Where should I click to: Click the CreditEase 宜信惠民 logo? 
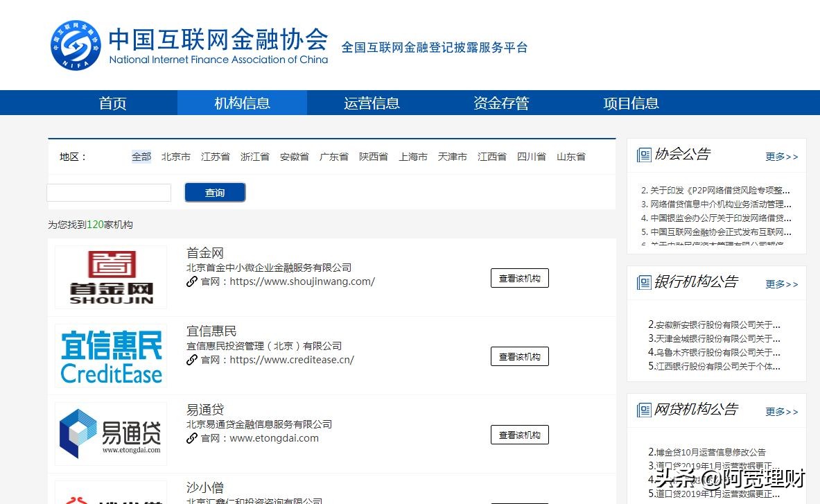coord(110,356)
